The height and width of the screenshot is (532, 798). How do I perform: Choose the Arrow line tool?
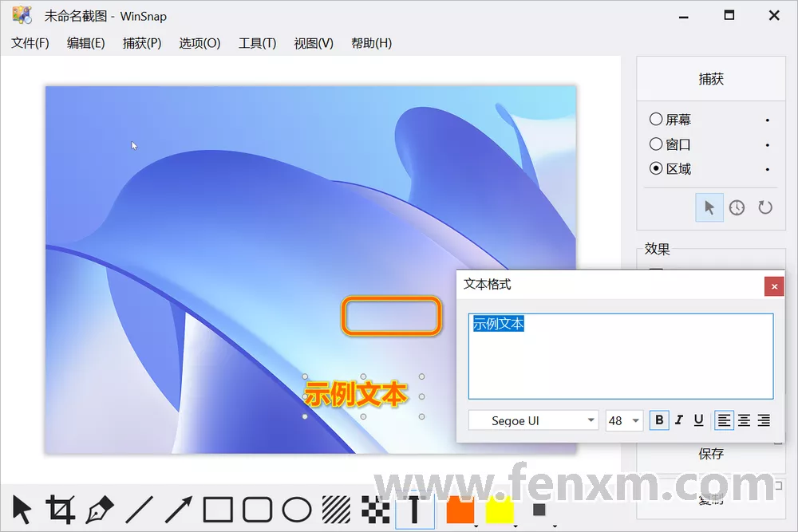[x=179, y=510]
